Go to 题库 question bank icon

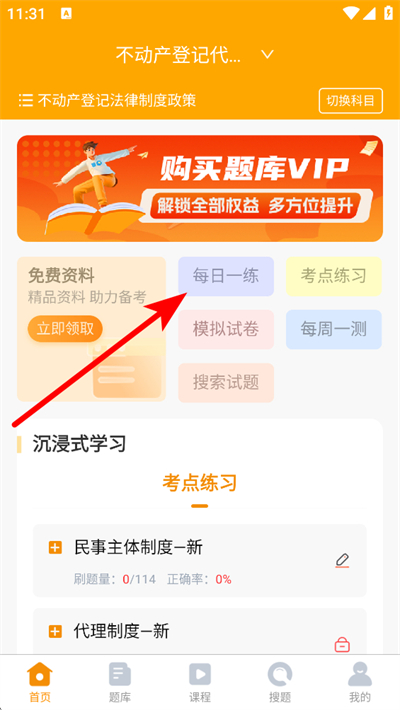pyautogui.click(x=120, y=675)
